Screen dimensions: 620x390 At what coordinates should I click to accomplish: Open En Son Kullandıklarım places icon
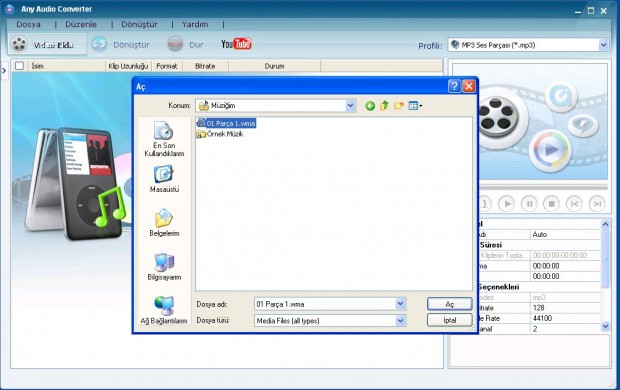coord(164,139)
